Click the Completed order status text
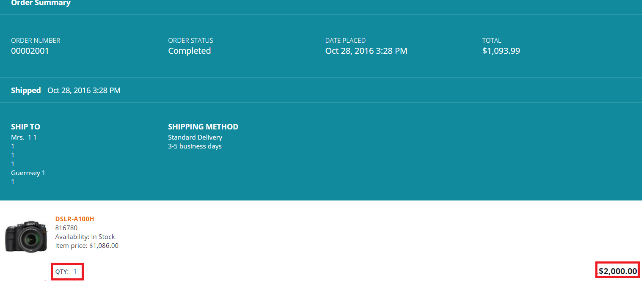The height and width of the screenshot is (283, 644). [x=189, y=51]
